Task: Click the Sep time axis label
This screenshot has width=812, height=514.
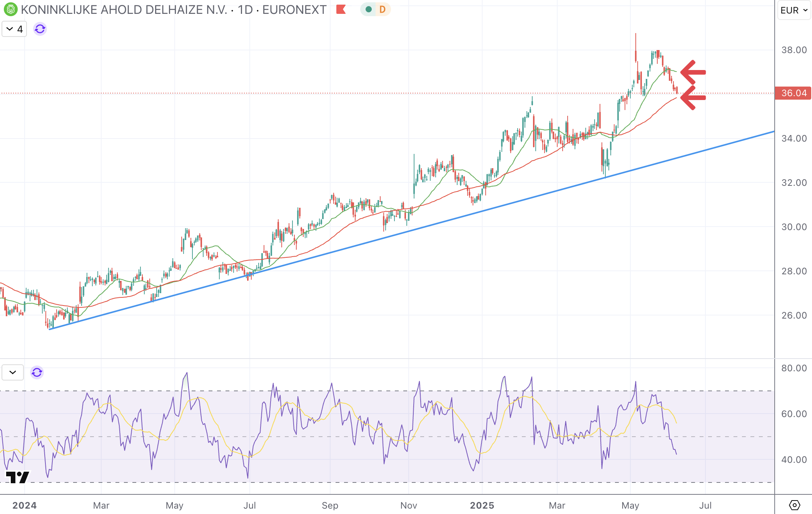Action: [x=330, y=506]
